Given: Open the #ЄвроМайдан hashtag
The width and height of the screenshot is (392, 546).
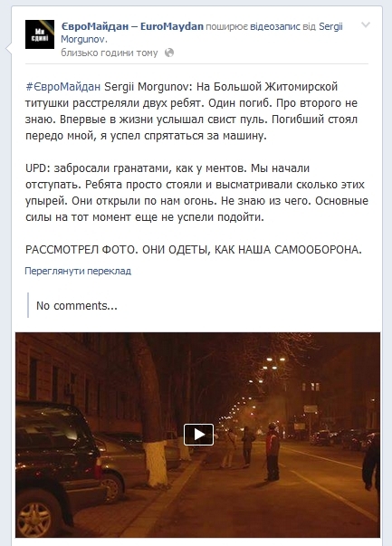Looking at the screenshot, I should (x=63, y=86).
